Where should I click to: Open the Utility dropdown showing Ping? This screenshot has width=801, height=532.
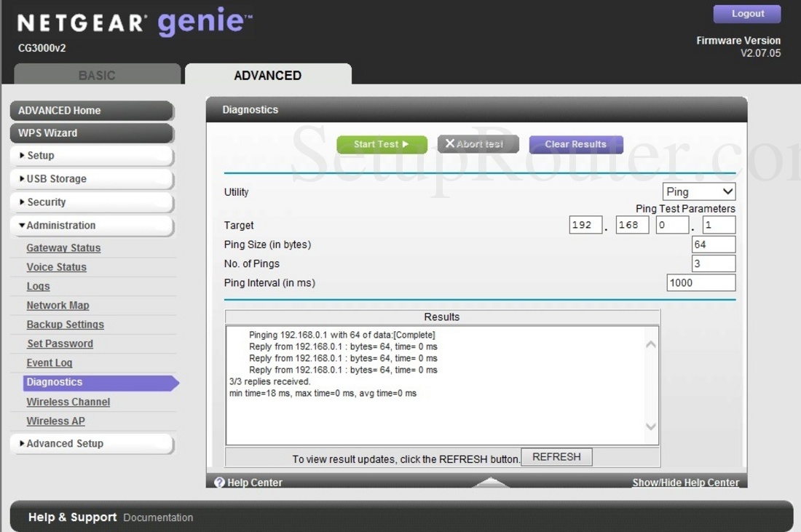pyautogui.click(x=698, y=191)
